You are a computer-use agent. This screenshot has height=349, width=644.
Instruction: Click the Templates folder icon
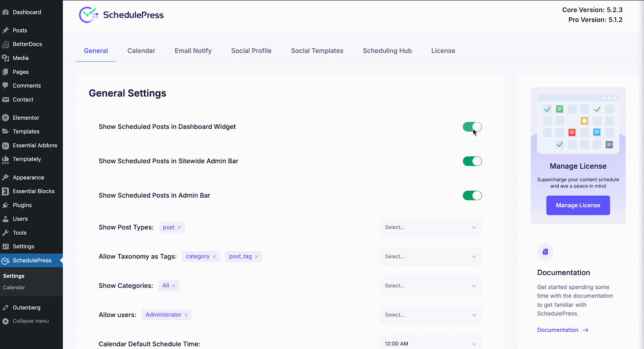pos(6,132)
